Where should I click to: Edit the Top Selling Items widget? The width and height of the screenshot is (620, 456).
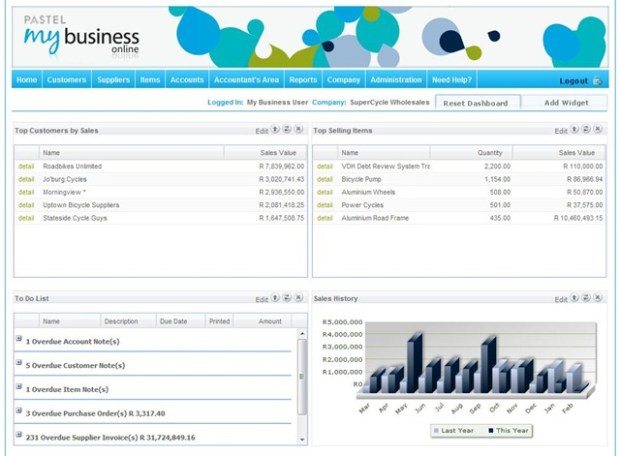point(561,131)
